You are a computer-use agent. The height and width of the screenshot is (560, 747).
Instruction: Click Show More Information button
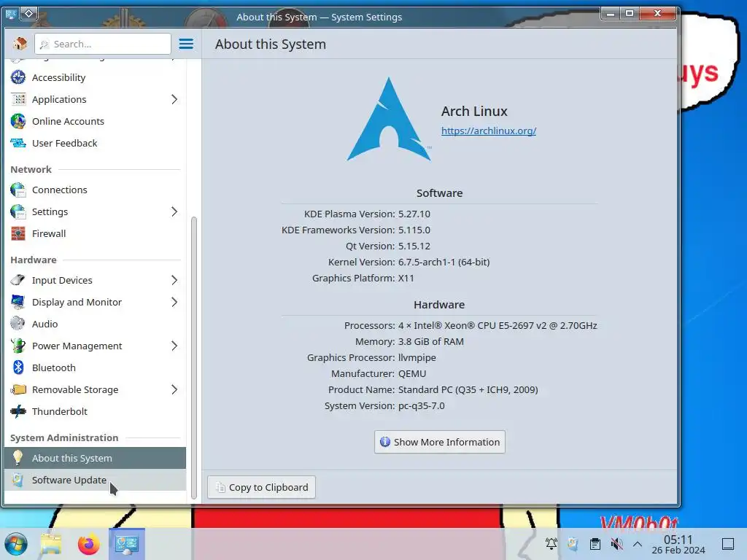pos(439,442)
